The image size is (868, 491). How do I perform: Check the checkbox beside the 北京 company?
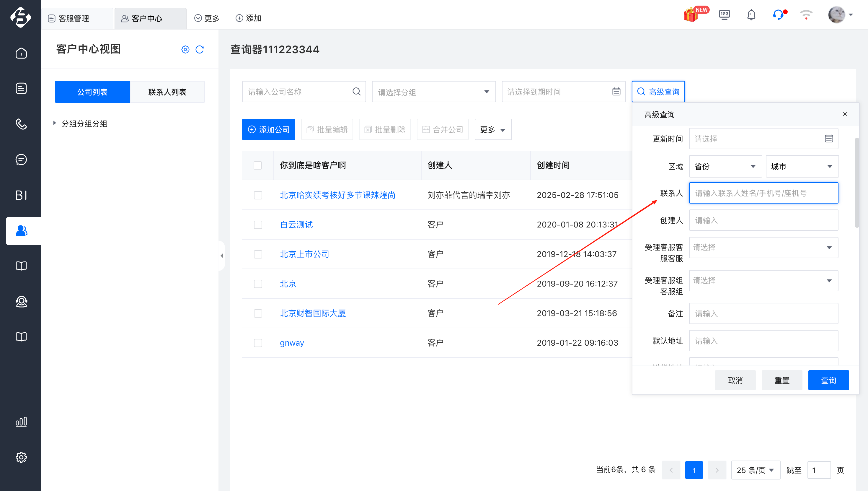click(x=258, y=284)
